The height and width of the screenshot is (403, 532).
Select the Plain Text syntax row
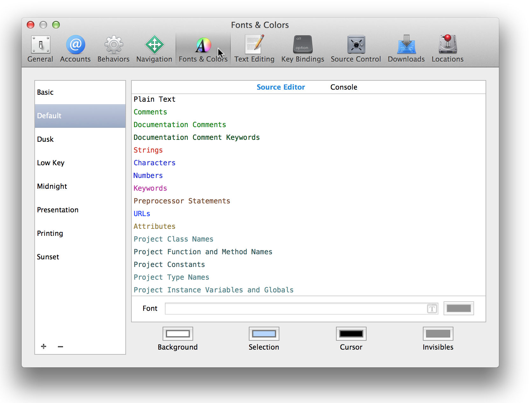pyautogui.click(x=309, y=99)
